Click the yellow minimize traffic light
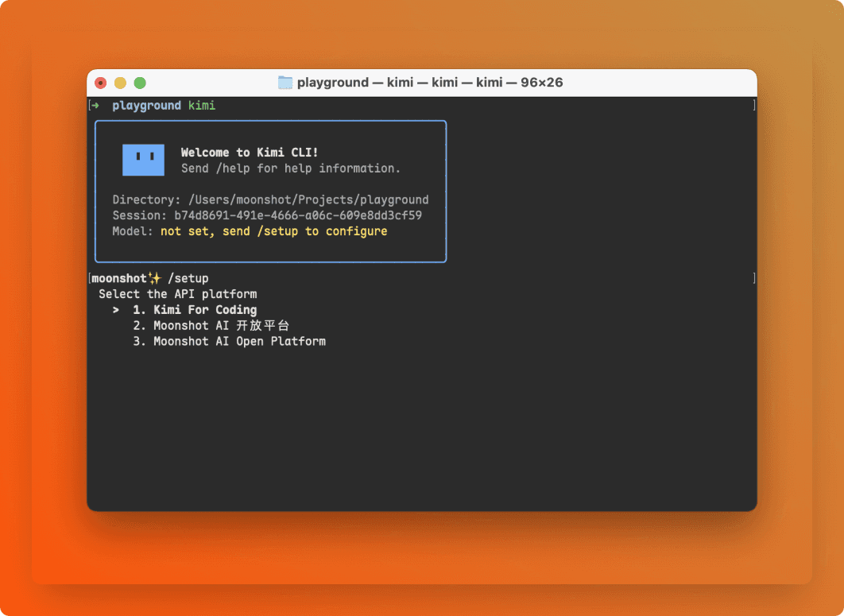This screenshot has height=616, width=844. [120, 82]
